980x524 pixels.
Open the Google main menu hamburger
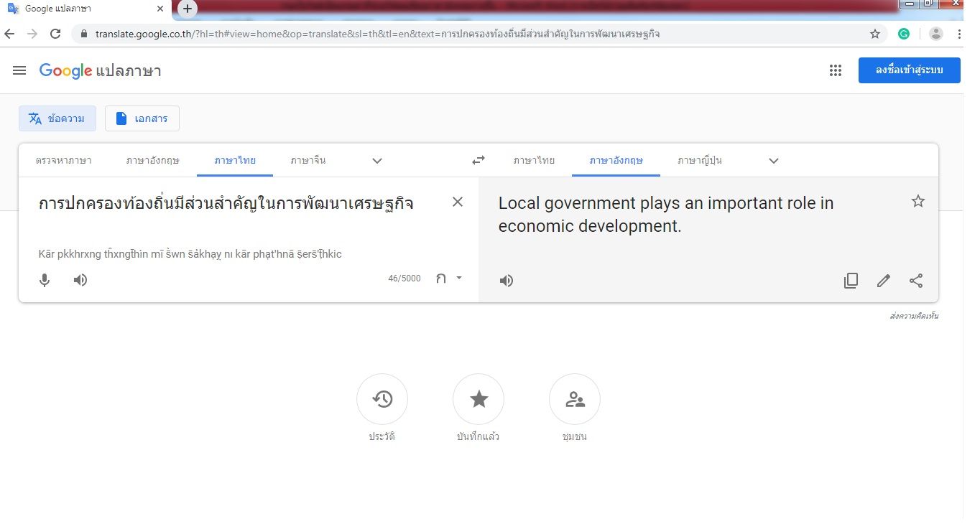click(19, 70)
